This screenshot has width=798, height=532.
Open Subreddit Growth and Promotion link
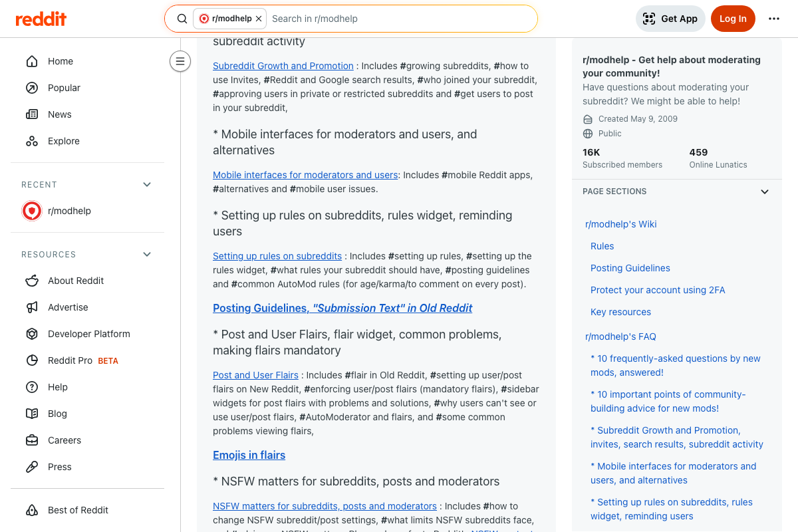(283, 66)
